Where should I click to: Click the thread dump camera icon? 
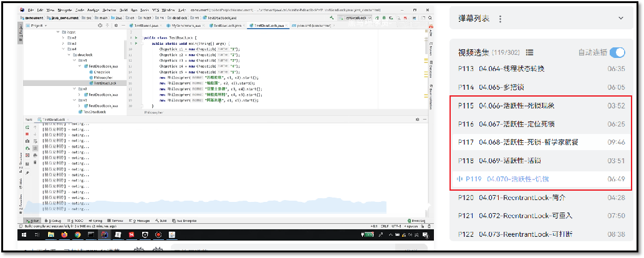pos(28,141)
